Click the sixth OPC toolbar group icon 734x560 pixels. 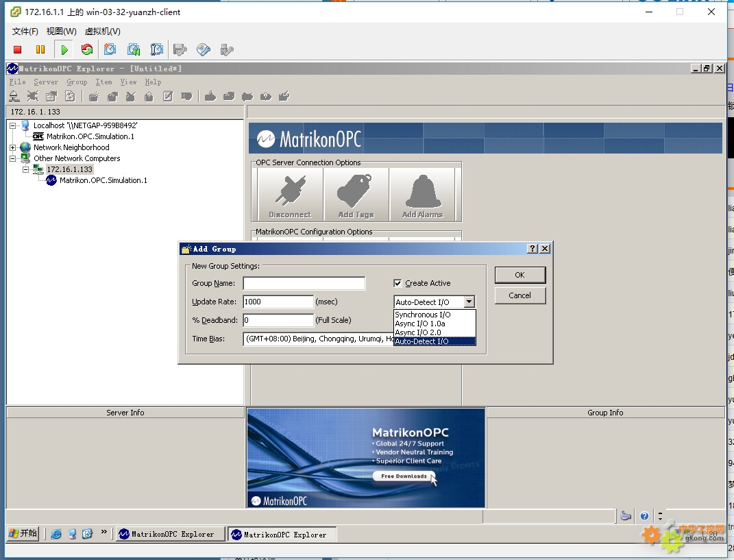112,97
